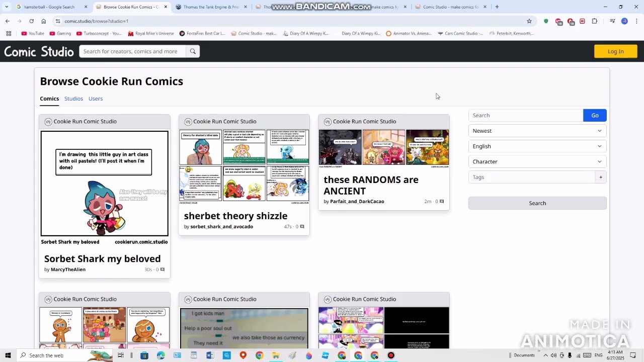The height and width of the screenshot is (362, 644).
Task: Bookmark this page with the star icon
Action: 529,21
